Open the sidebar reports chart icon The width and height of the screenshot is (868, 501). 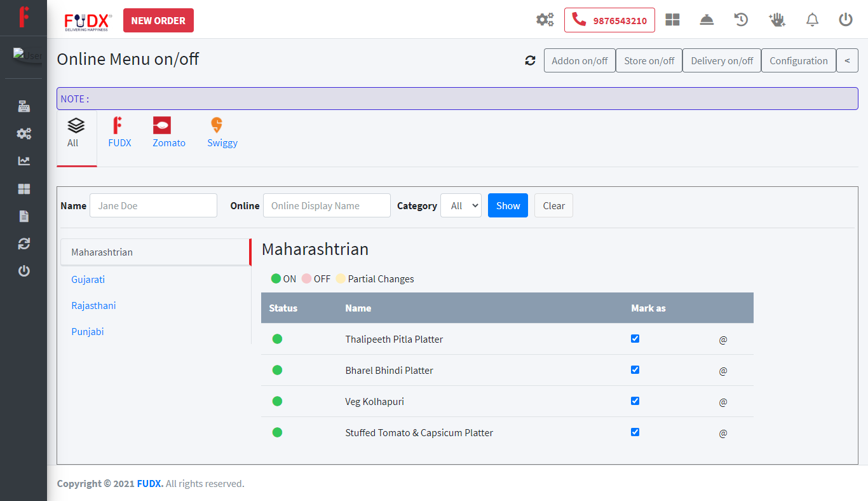(24, 161)
